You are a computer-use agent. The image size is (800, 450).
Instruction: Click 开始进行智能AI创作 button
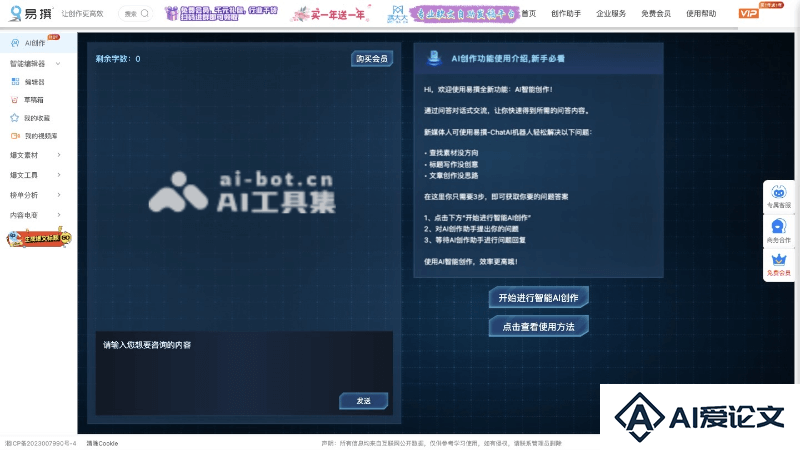(538, 297)
